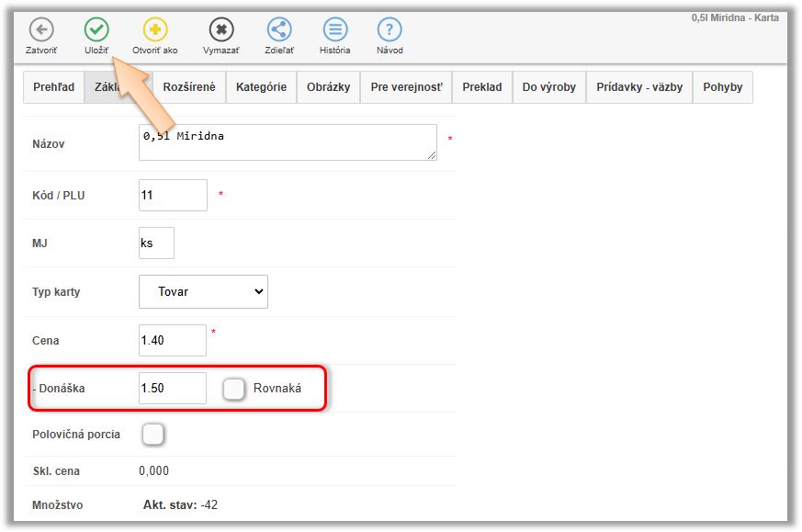Save the card with Uložiť icon

[96, 30]
